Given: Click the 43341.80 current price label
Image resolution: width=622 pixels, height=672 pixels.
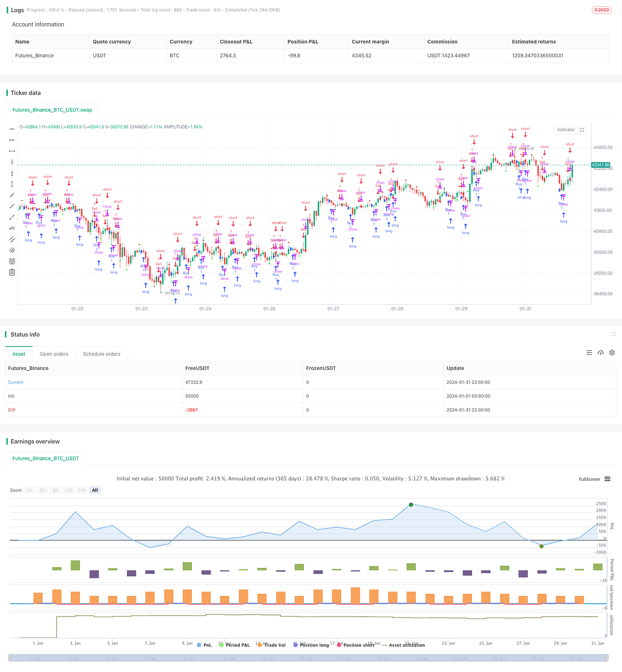Looking at the screenshot, I should (601, 165).
